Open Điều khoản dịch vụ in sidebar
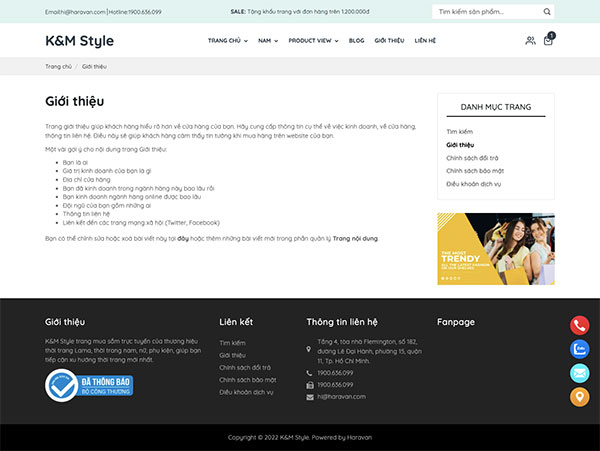Viewport: 600px width, 451px height. coord(473,184)
